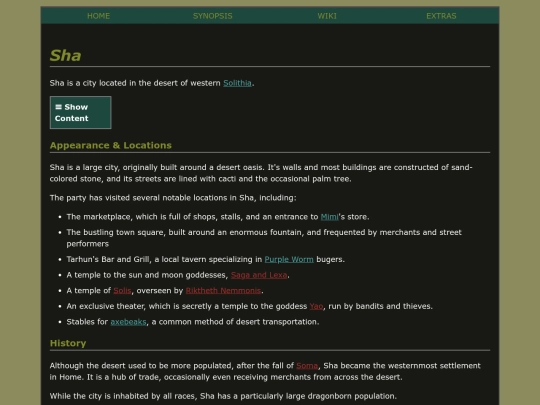
Task: Open the Purple Worm link
Action: pos(289,259)
